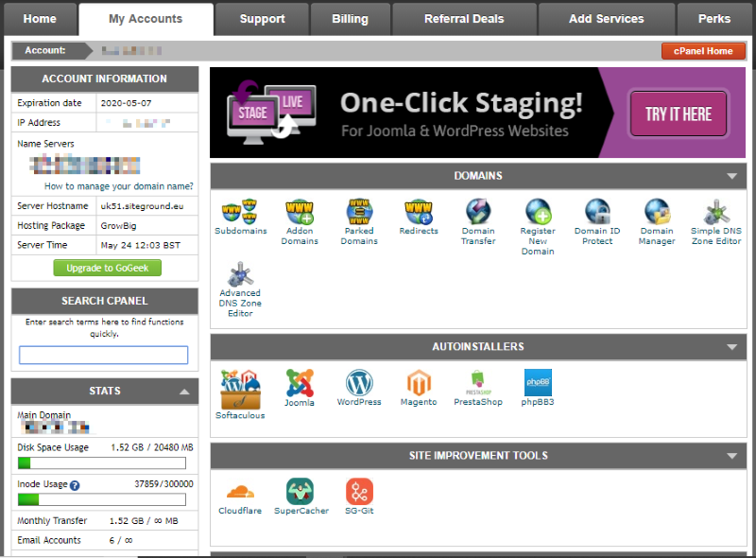
Task: Open the Redirects tool
Action: (x=419, y=217)
